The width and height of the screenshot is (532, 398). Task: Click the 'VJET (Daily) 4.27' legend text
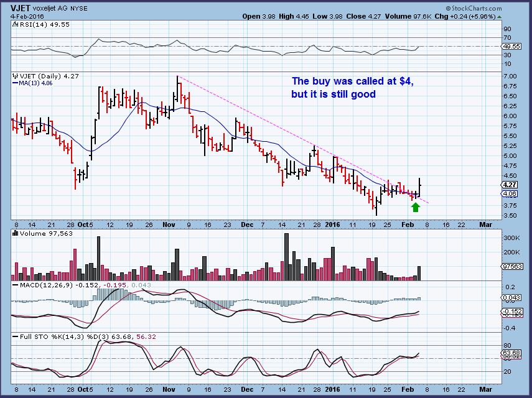pyautogui.click(x=49, y=76)
